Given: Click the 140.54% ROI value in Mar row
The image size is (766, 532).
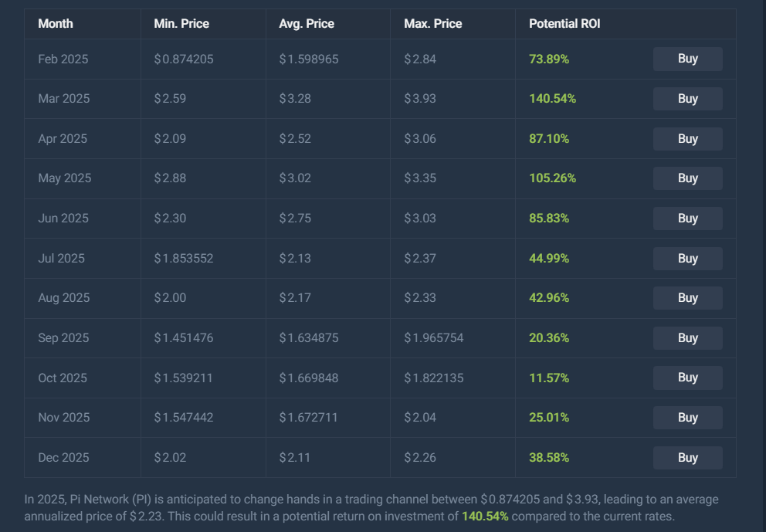Looking at the screenshot, I should (553, 99).
